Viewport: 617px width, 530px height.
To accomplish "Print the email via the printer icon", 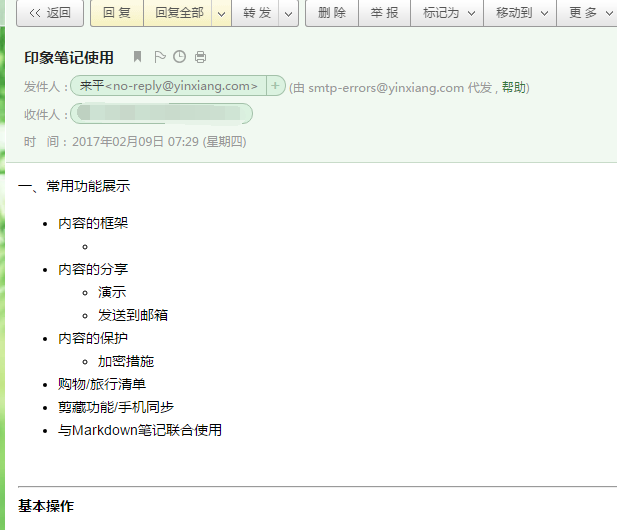I will pos(200,57).
